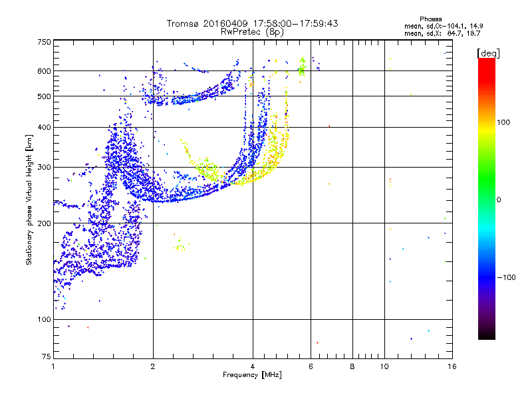This screenshot has width=532, height=399.
Task: Click the 'Phases' heading above the statistics
Action: click(430, 19)
